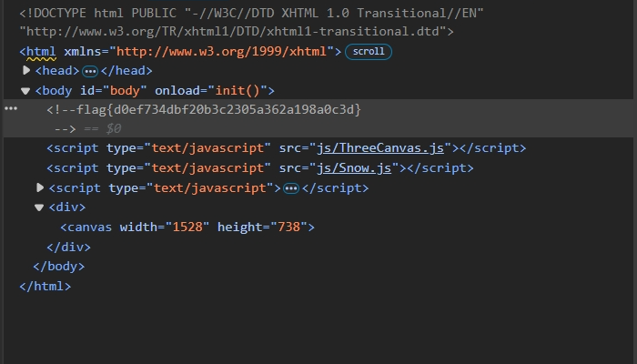The image size is (637, 364).
Task: Select the DOCTYPE declaration line
Action: [251, 13]
